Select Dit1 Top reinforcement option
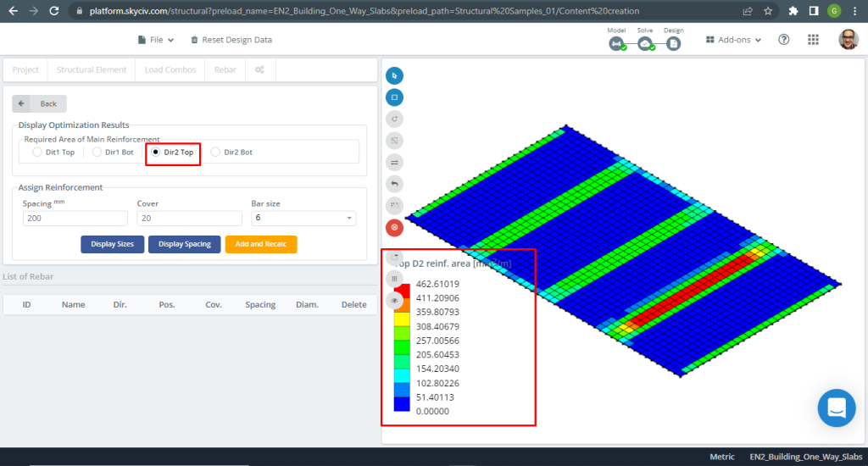 click(37, 153)
